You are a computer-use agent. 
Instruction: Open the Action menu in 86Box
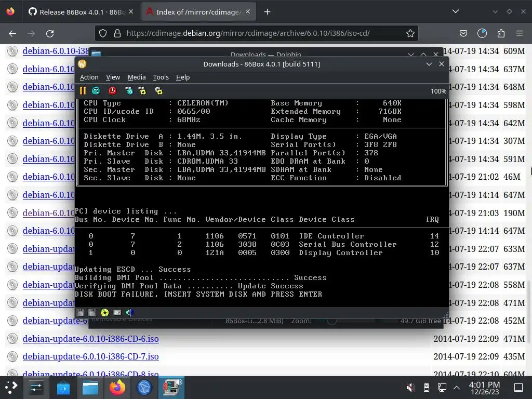click(89, 77)
